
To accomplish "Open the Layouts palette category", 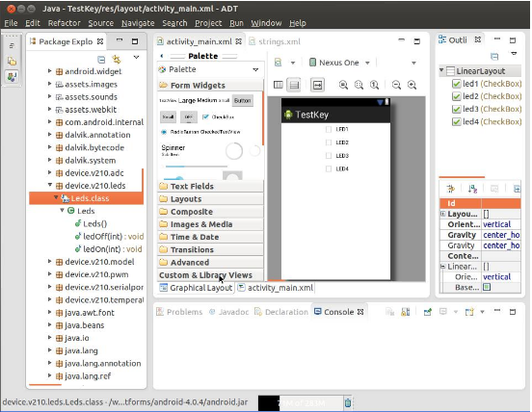I will point(210,199).
